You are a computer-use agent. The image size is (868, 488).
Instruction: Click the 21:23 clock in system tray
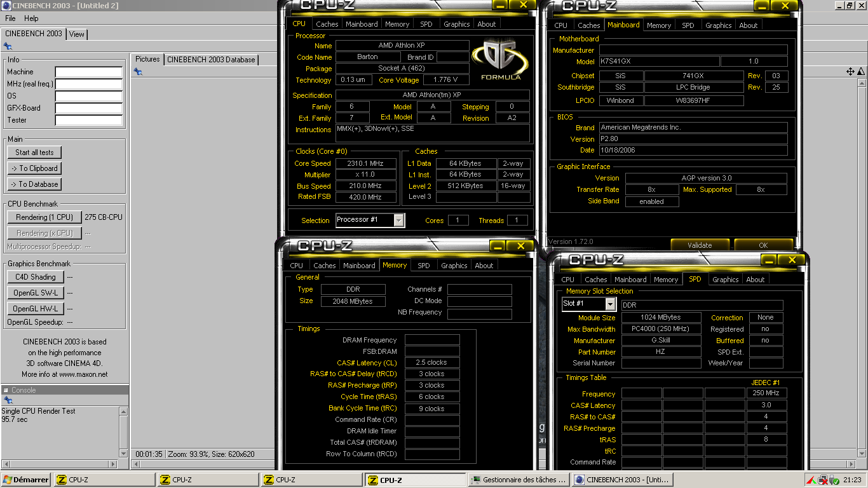pos(853,480)
